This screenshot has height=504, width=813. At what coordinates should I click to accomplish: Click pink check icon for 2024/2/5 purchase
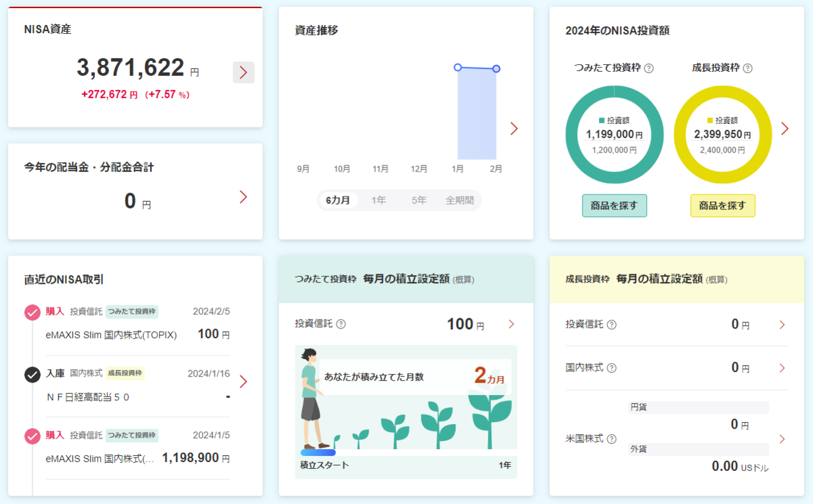pos(32,312)
